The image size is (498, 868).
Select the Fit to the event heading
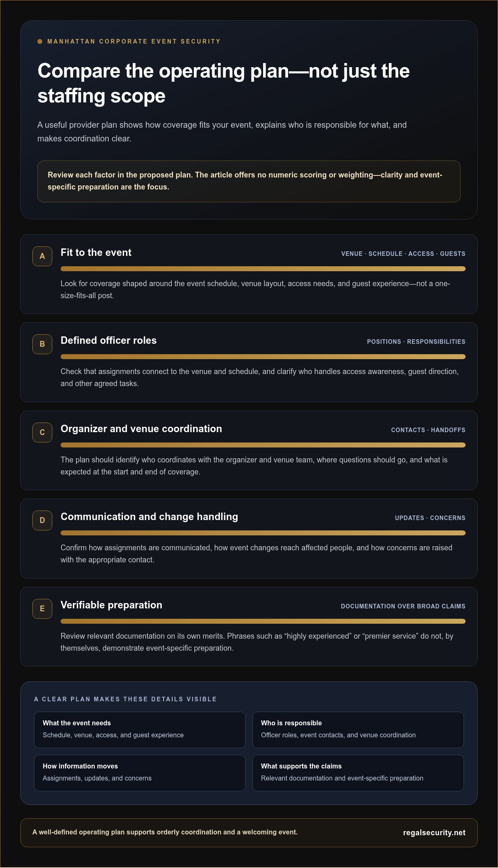(96, 253)
